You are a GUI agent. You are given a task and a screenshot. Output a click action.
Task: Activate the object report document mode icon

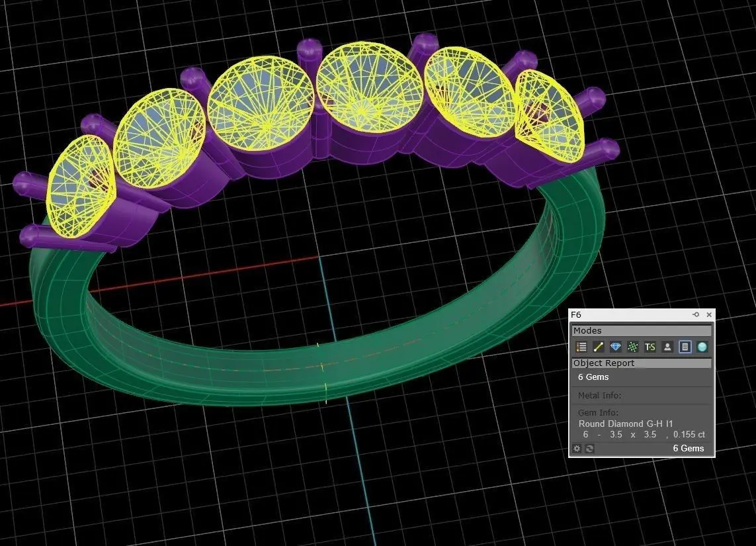coord(685,347)
